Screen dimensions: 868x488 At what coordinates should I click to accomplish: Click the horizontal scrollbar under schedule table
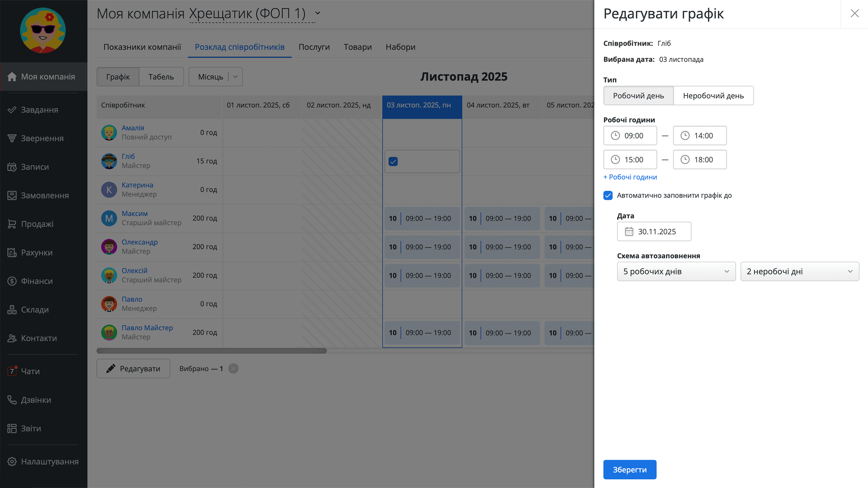tap(212, 351)
